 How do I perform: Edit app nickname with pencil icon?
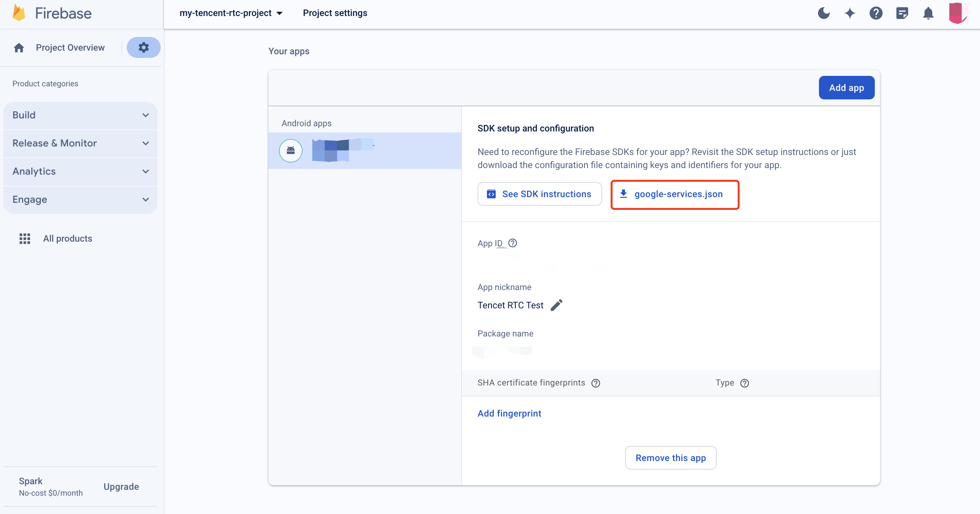pos(556,305)
